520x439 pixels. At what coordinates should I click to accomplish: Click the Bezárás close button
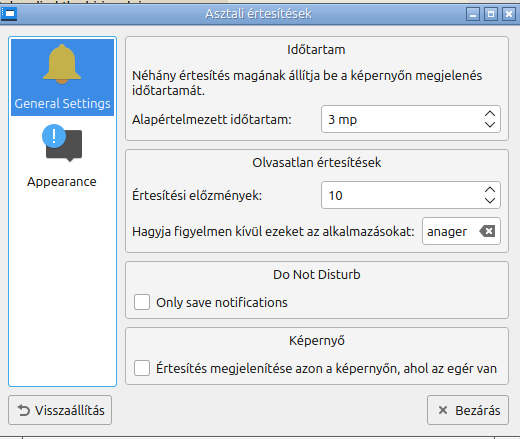point(468,410)
